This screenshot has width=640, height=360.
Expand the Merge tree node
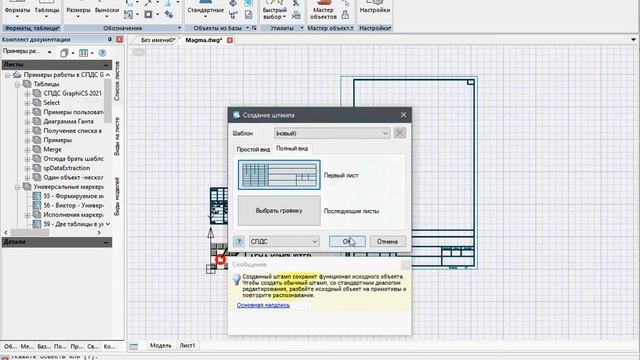(x=27, y=149)
